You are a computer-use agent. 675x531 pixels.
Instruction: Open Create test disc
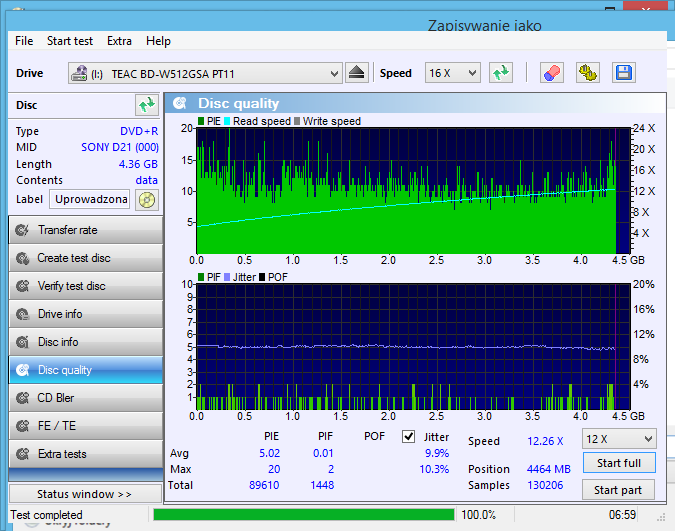(x=86, y=258)
